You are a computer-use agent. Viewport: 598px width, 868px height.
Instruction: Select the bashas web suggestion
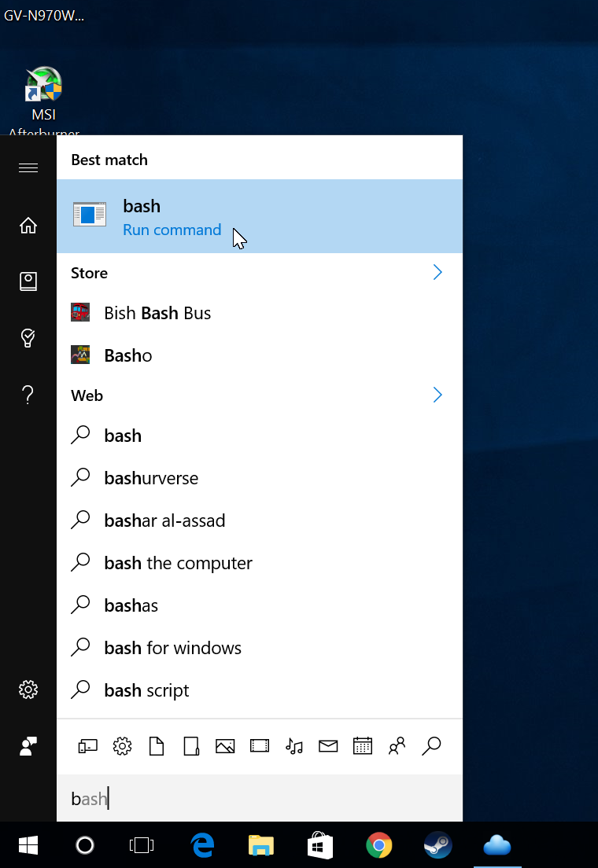(x=260, y=605)
